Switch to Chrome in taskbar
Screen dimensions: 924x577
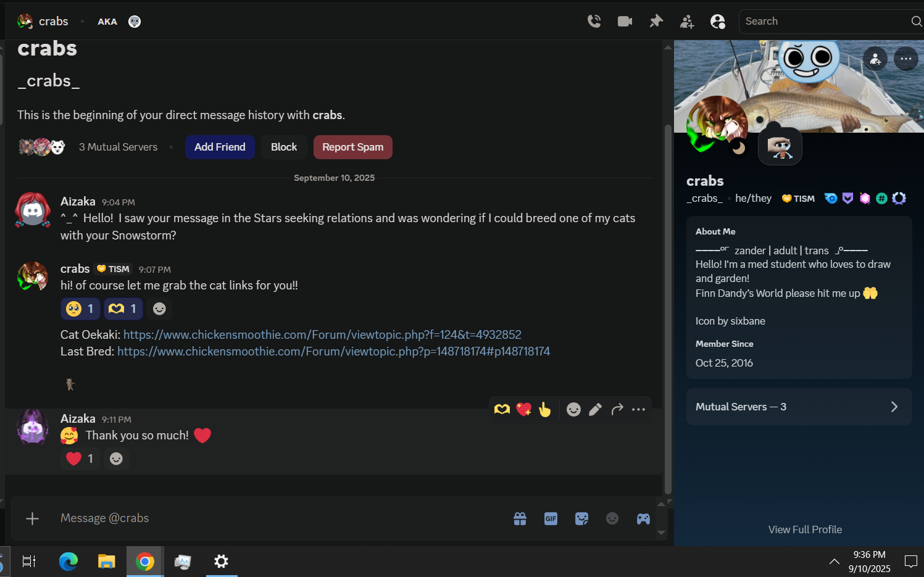(145, 562)
